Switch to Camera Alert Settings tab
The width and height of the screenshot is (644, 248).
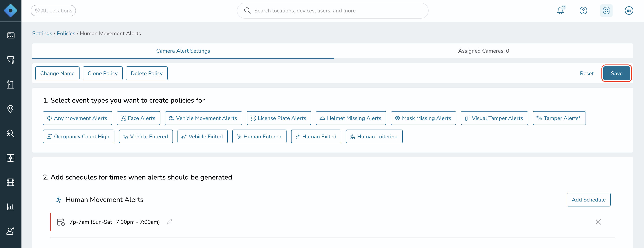183,51
